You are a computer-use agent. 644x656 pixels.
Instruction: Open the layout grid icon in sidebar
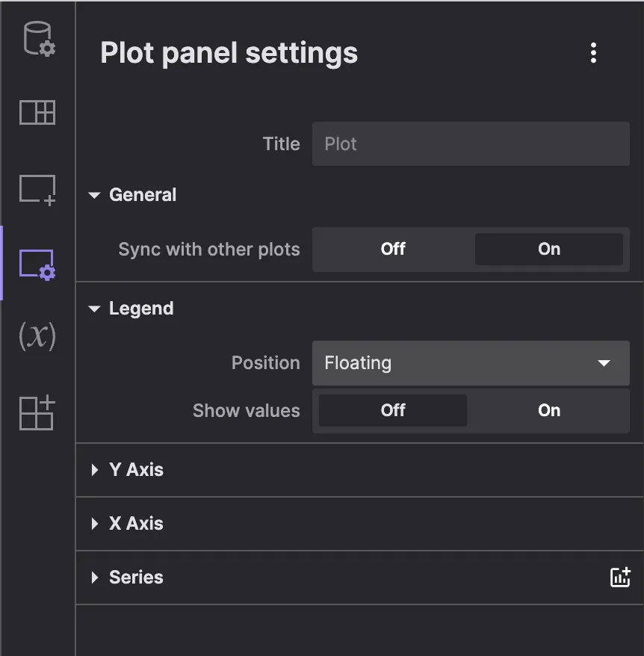coord(37,113)
